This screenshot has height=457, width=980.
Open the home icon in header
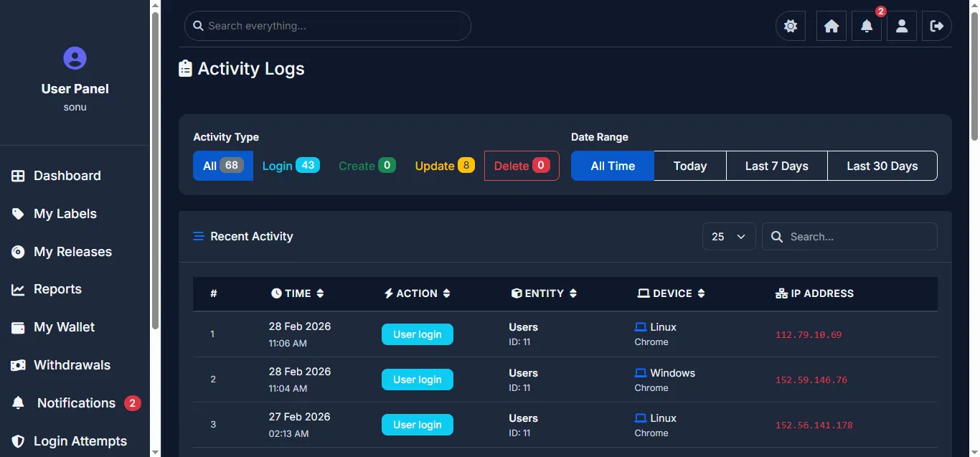coord(831,26)
